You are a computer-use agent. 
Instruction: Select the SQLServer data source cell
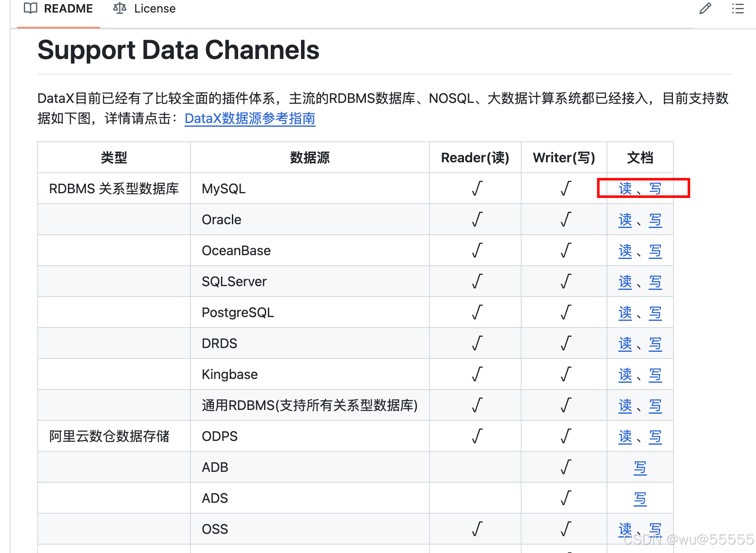[310, 282]
